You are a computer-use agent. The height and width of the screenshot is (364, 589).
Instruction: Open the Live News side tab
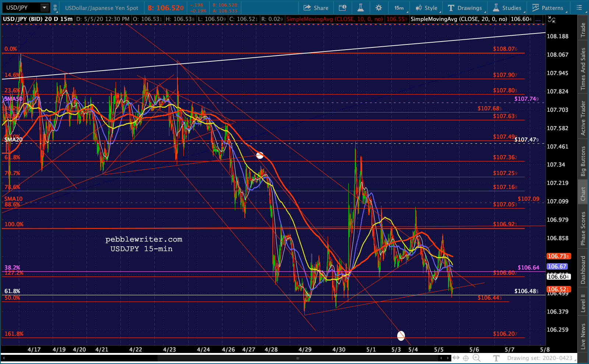[583, 336]
